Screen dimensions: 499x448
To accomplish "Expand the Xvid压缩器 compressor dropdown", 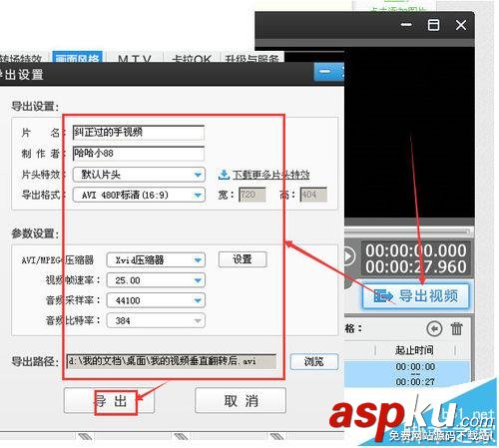I will tap(156, 259).
